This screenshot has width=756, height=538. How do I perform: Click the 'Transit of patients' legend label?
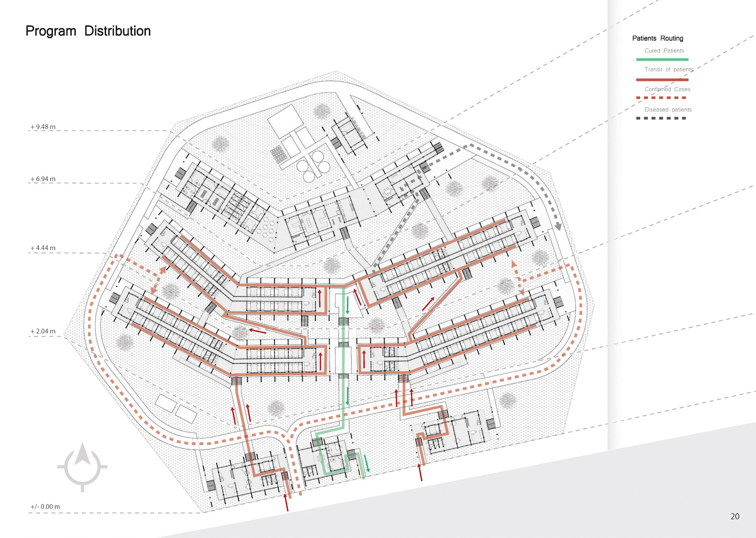point(669,69)
